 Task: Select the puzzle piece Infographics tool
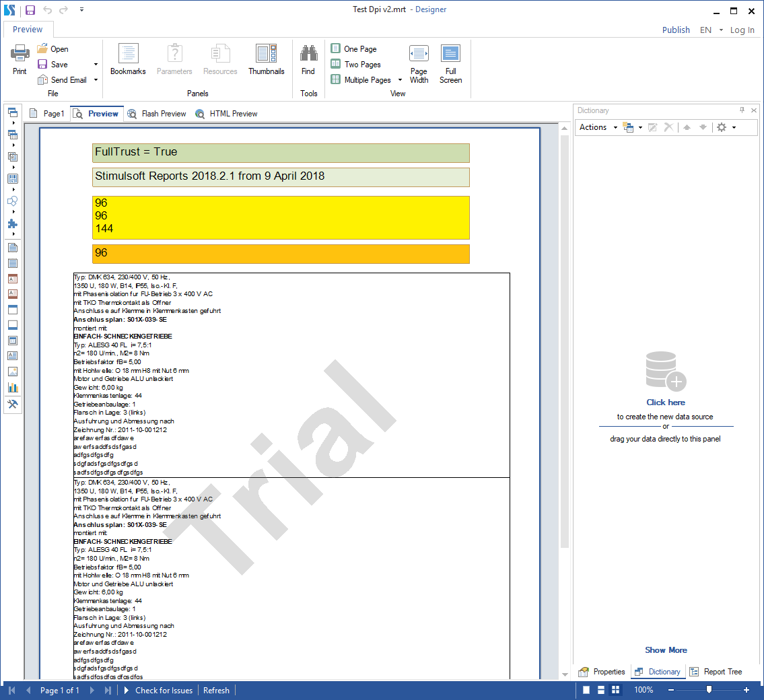(x=13, y=223)
